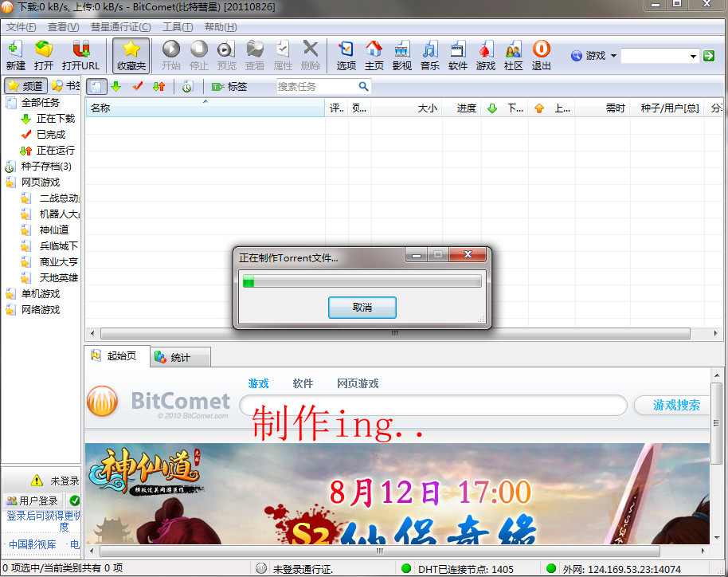Screen dimensions: 728x577
Task: Switch to the 统计 tab
Action: 180,357
